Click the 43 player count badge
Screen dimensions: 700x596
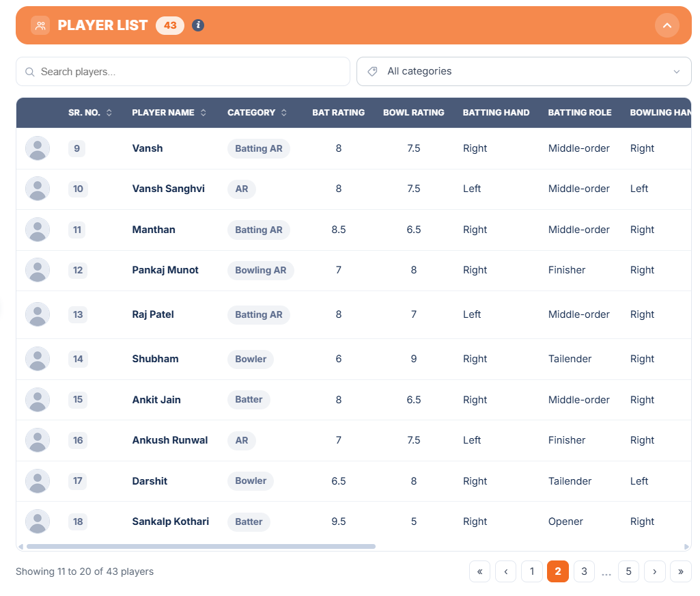point(169,25)
